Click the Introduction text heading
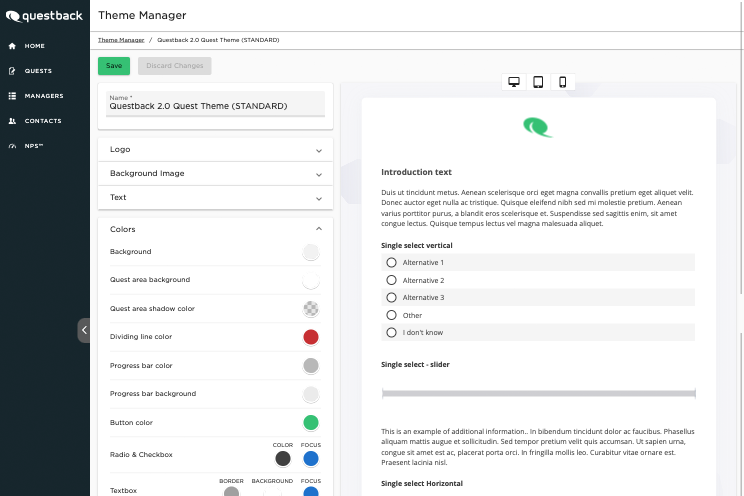This screenshot has height=496, width=744. coord(416,172)
